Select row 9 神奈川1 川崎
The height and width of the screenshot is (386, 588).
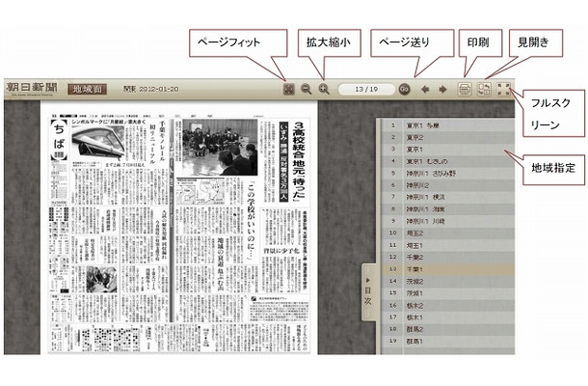448,221
